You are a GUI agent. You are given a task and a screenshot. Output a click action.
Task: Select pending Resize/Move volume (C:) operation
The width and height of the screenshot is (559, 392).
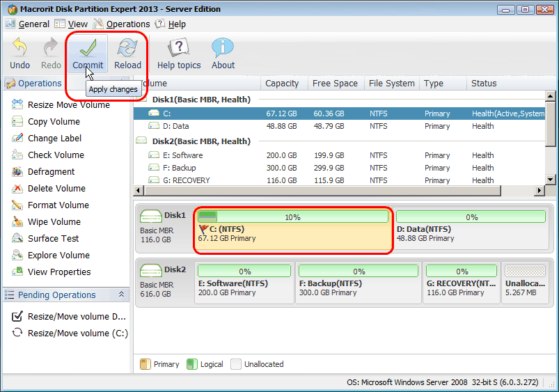pyautogui.click(x=70, y=333)
